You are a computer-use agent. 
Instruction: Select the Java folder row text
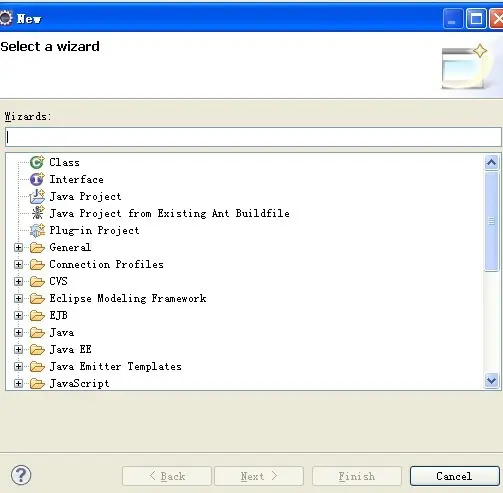pos(62,332)
